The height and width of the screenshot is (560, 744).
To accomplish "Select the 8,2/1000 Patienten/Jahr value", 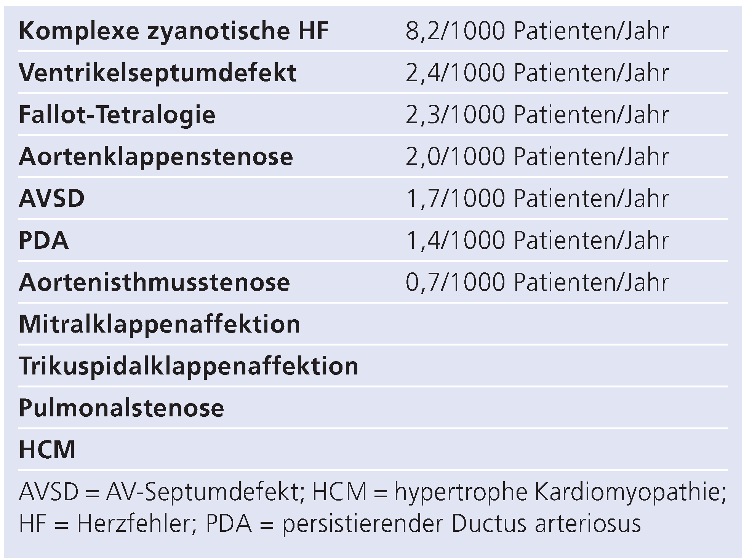I will click(537, 31).
